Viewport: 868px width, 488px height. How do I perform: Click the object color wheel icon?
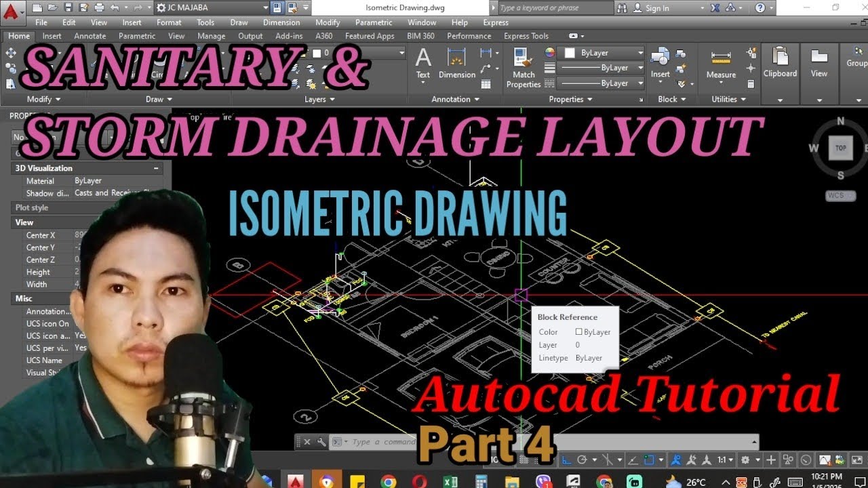pyautogui.click(x=549, y=52)
